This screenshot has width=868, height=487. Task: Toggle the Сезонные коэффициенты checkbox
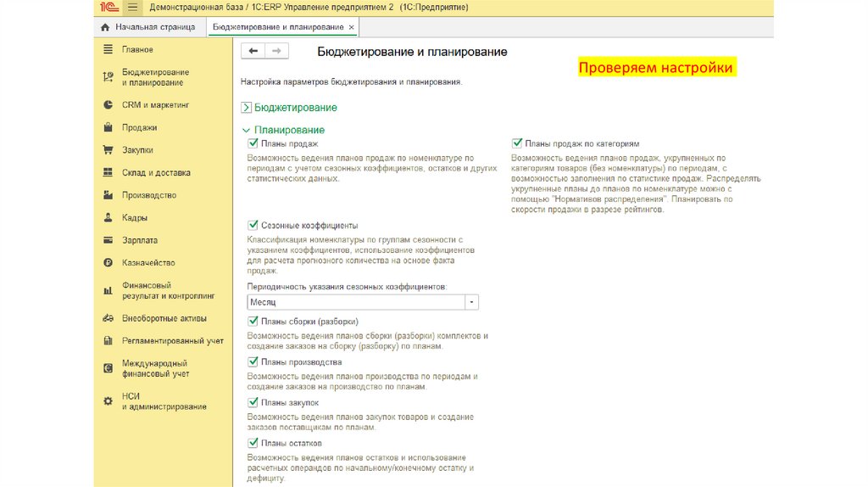[x=253, y=225]
